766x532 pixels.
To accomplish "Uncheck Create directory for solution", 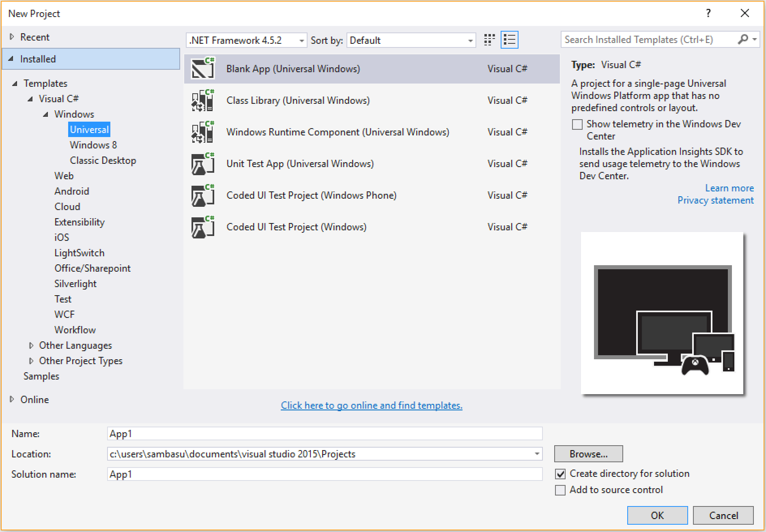I will tap(560, 474).
